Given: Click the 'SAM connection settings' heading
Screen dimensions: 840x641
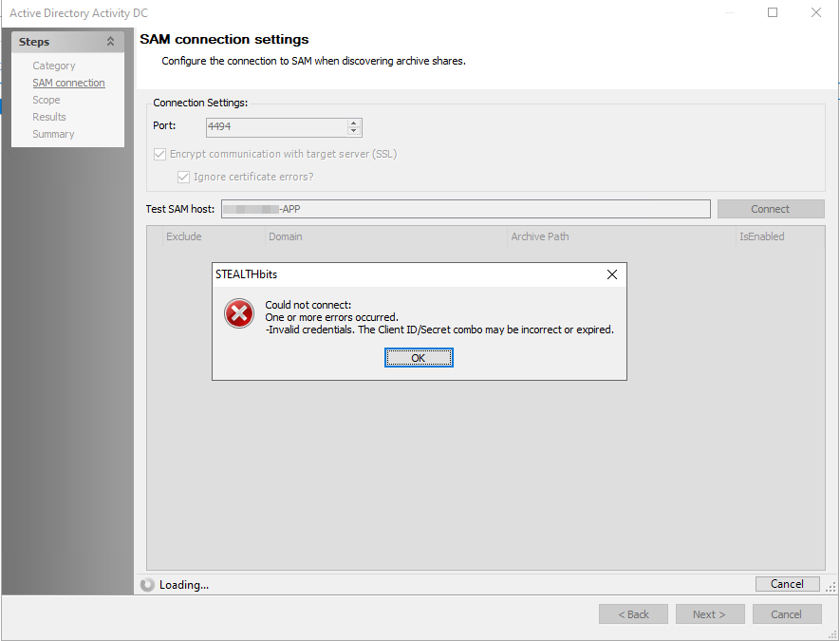Looking at the screenshot, I should pyautogui.click(x=224, y=39).
